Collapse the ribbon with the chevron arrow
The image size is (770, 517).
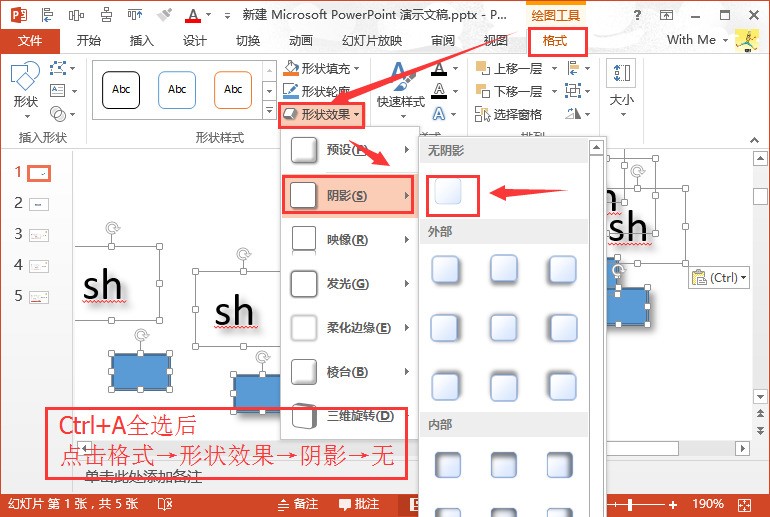pyautogui.click(x=754, y=140)
